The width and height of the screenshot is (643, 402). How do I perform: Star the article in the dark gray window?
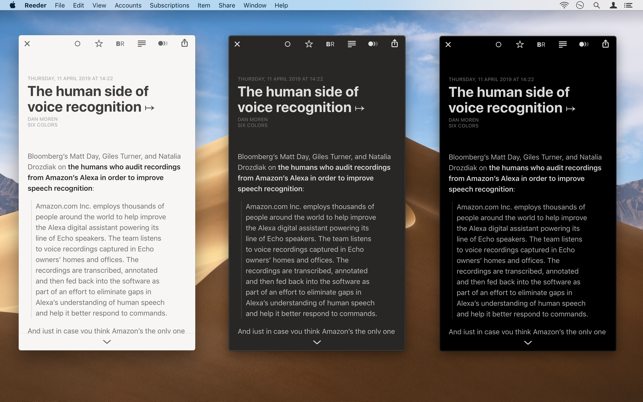click(x=309, y=44)
